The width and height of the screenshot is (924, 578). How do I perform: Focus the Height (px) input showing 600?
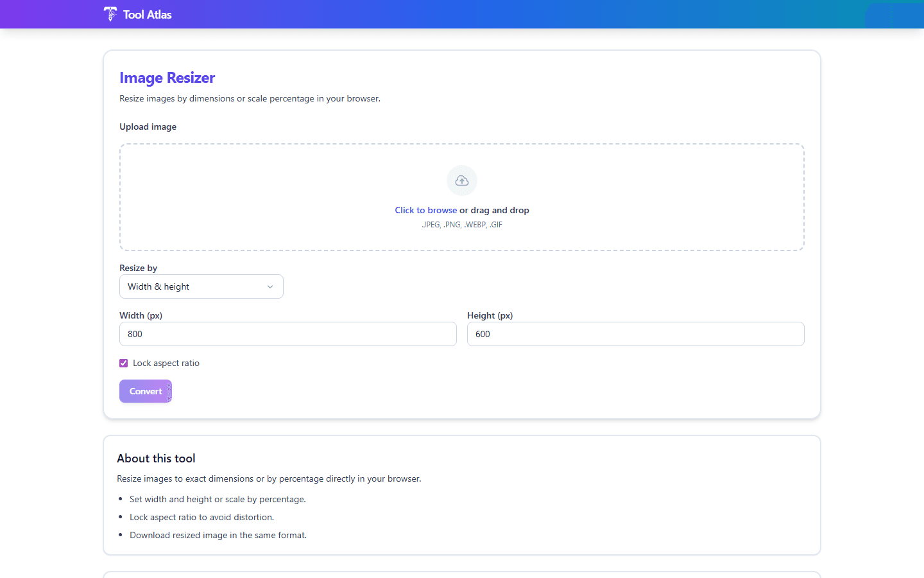636,334
